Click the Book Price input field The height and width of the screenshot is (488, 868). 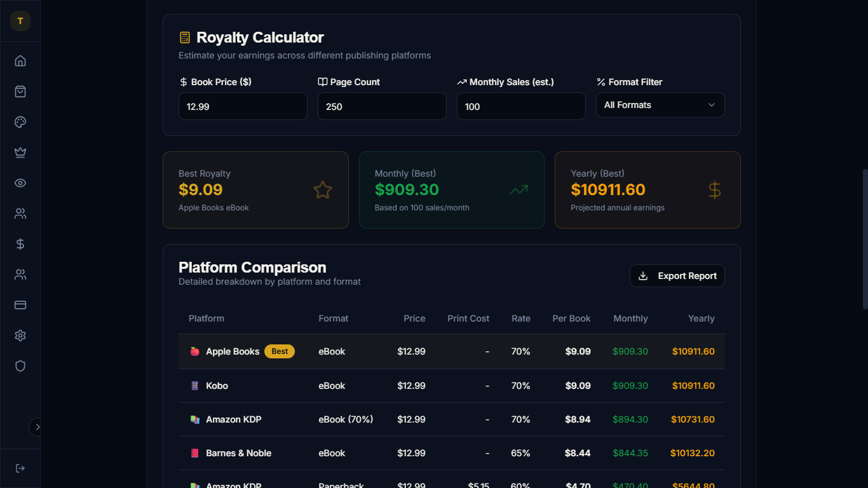point(243,107)
